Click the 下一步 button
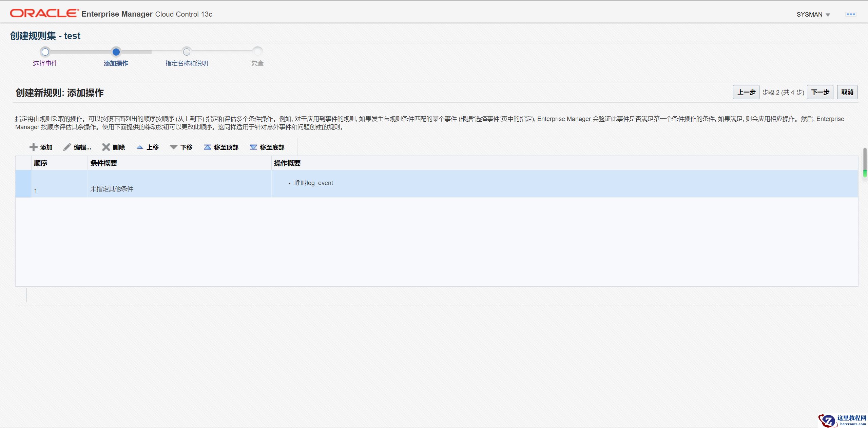 point(820,92)
